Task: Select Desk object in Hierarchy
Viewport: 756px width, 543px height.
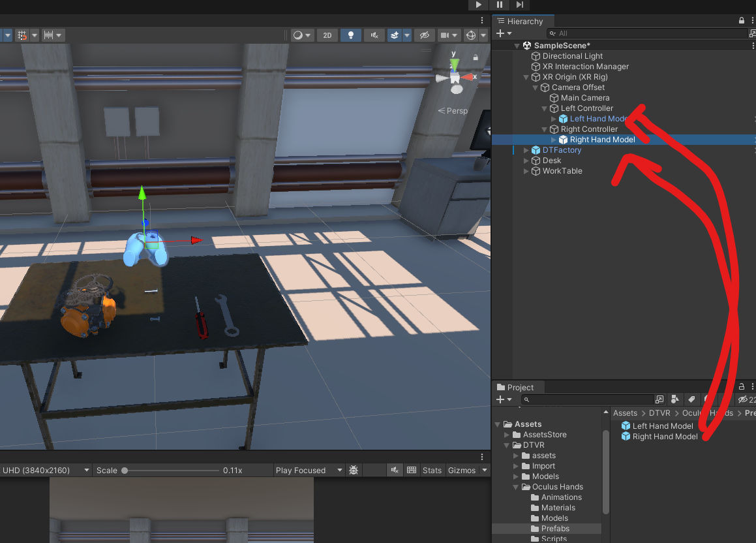Action: [x=552, y=161]
